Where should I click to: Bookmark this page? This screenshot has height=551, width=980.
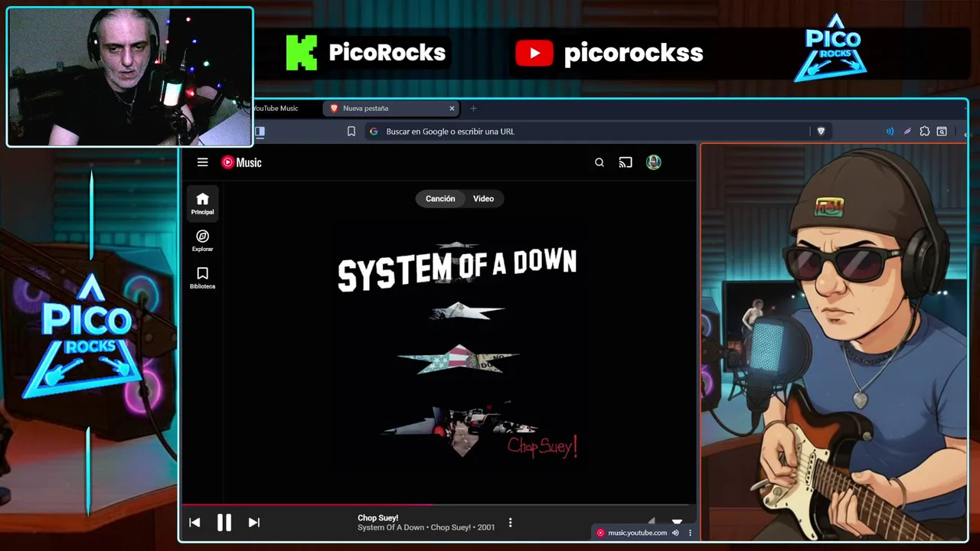[351, 132]
